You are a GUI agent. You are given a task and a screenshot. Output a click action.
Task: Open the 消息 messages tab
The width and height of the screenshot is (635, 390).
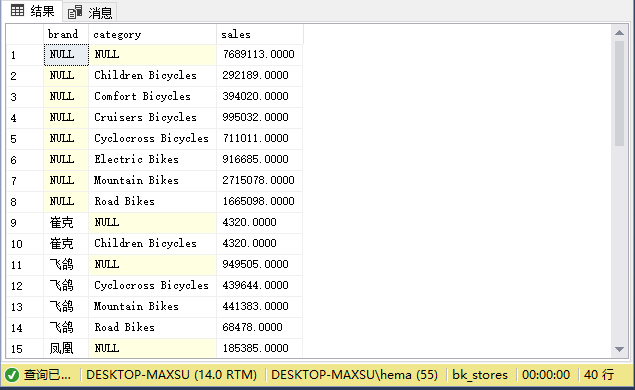90,12
